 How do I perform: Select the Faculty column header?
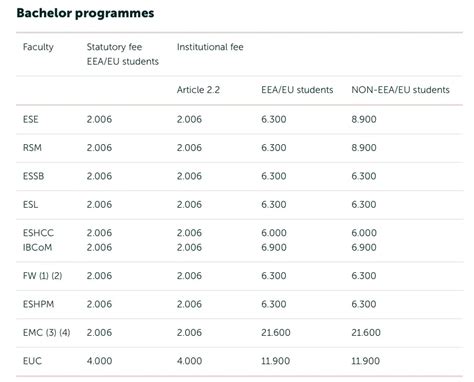(x=38, y=47)
